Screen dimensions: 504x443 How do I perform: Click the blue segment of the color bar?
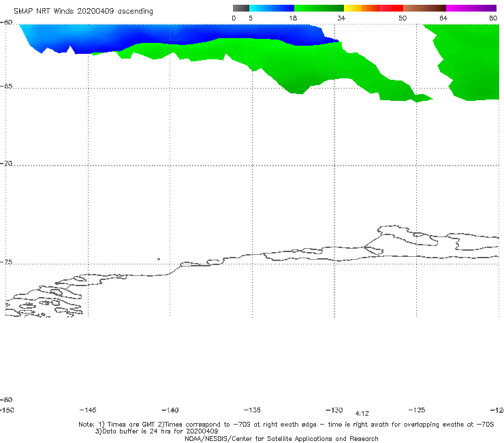(x=272, y=8)
